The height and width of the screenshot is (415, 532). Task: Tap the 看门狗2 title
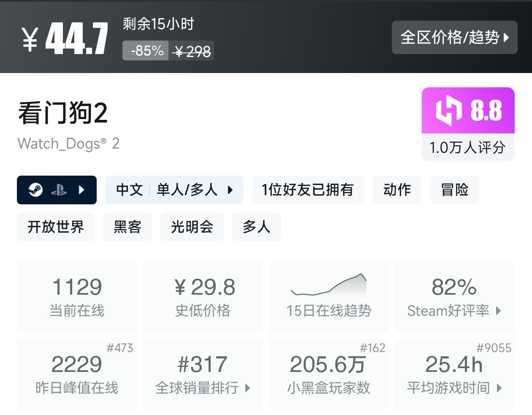pyautogui.click(x=62, y=113)
